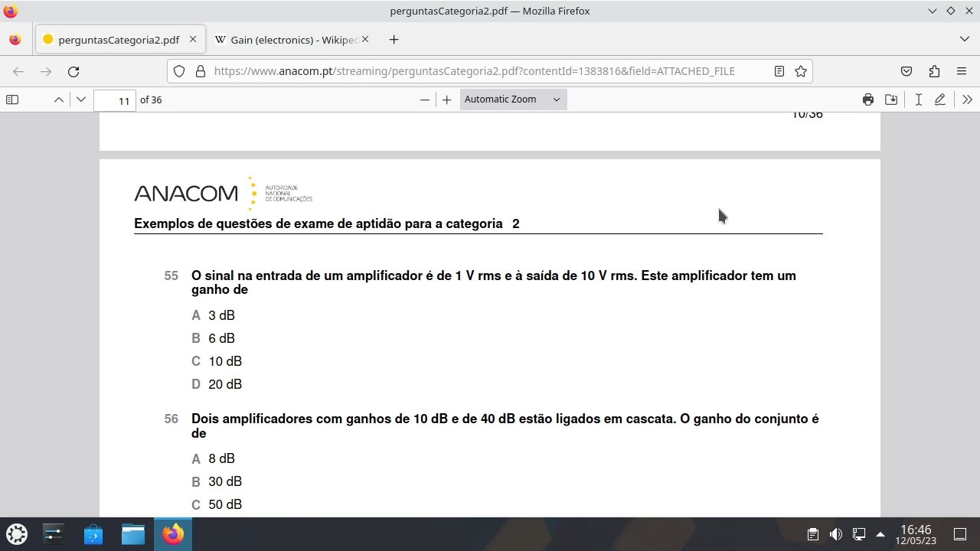Go back one page
The width and height of the screenshot is (980, 551).
(x=18, y=71)
